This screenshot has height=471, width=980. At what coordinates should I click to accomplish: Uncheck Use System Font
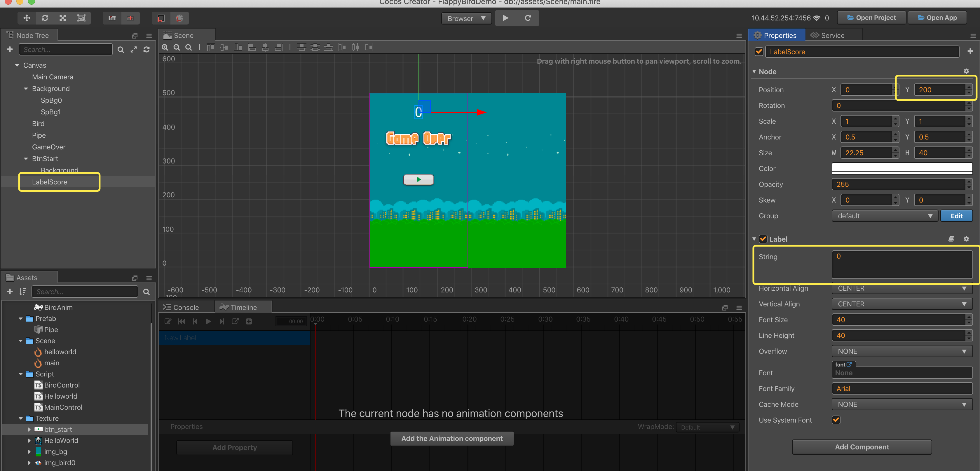[x=836, y=420]
